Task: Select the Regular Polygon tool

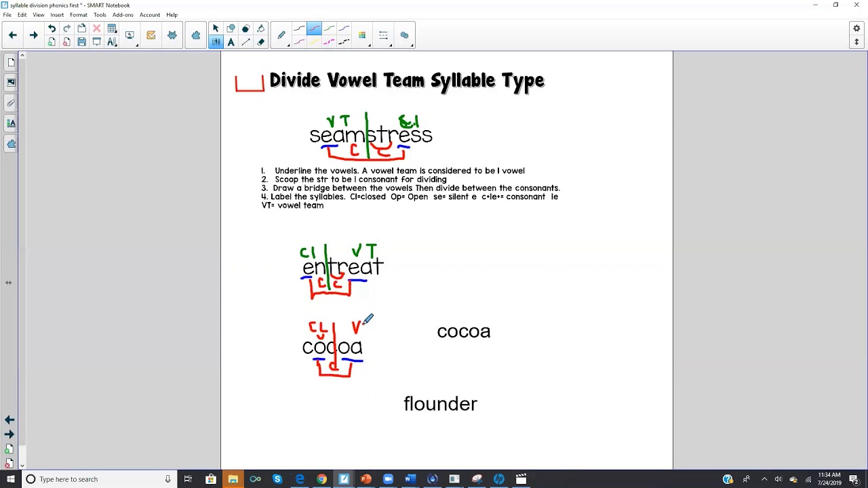Action: 245,28
